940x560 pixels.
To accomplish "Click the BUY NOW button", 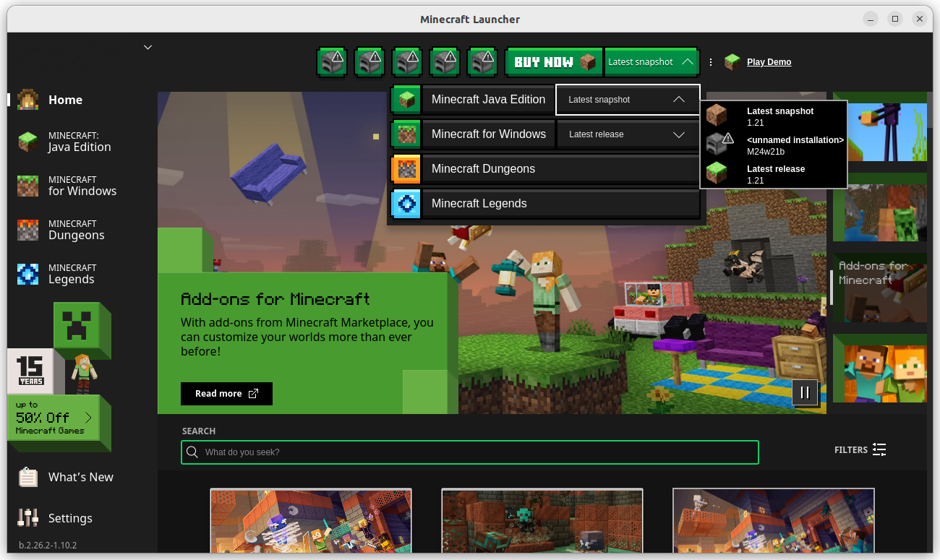I will (x=555, y=62).
